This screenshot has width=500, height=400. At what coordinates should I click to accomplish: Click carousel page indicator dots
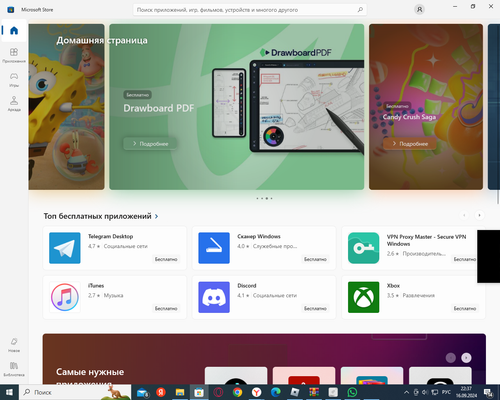click(x=264, y=198)
